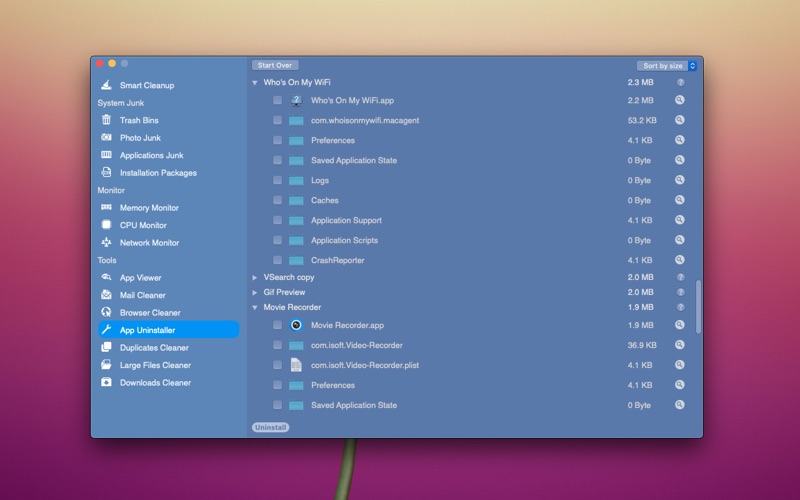
Task: Select the Saved Application State row under WiFi
Action: click(472, 160)
